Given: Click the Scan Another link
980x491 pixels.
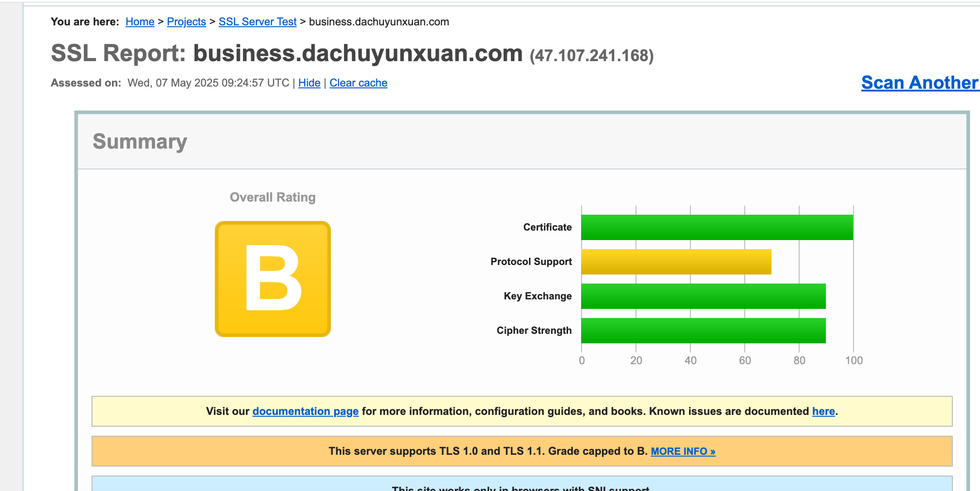Looking at the screenshot, I should pos(920,82).
